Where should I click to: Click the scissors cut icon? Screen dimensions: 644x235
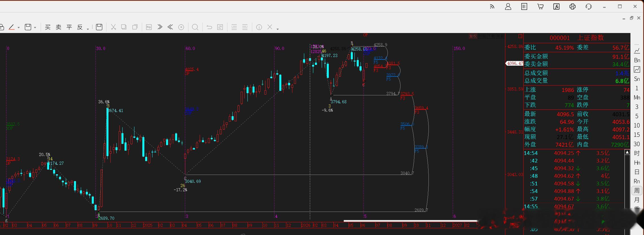pos(113,27)
